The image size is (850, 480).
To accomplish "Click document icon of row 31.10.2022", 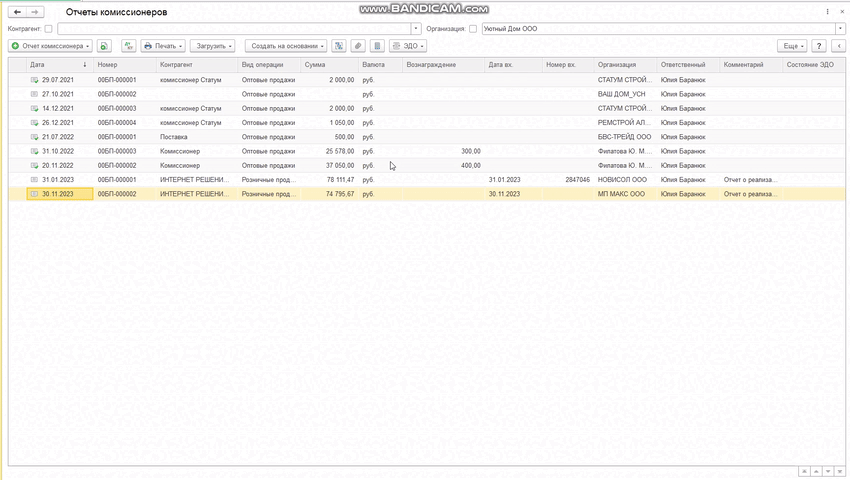I will tap(34, 151).
